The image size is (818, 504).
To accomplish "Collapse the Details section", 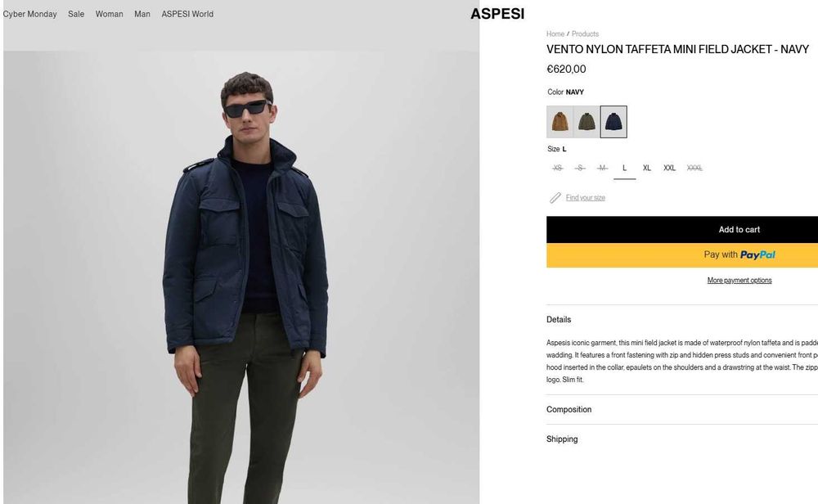I will click(x=560, y=320).
